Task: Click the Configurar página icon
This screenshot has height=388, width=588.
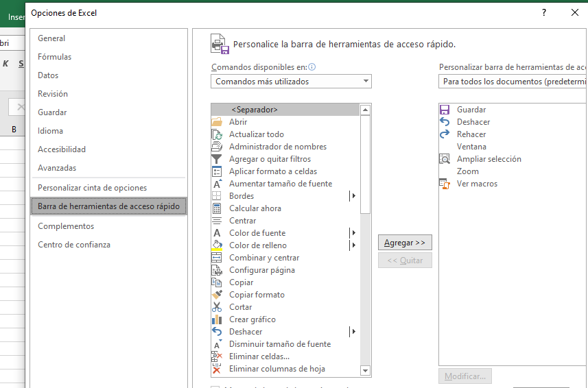Action: click(x=217, y=270)
